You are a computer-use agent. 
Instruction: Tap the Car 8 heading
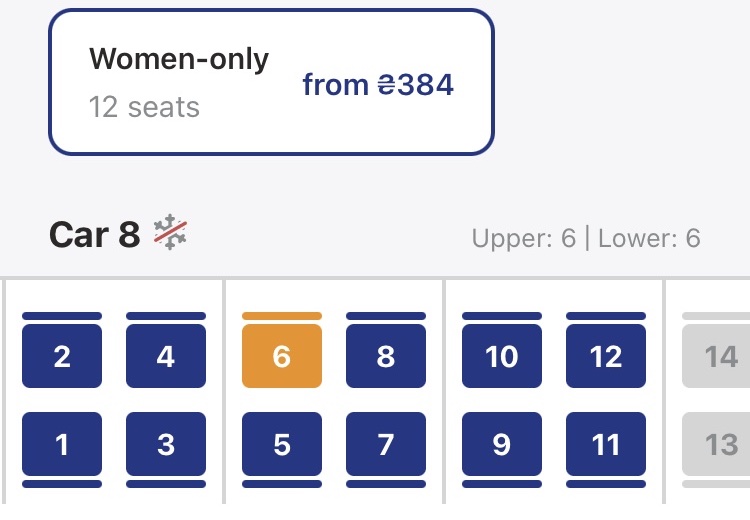point(94,235)
